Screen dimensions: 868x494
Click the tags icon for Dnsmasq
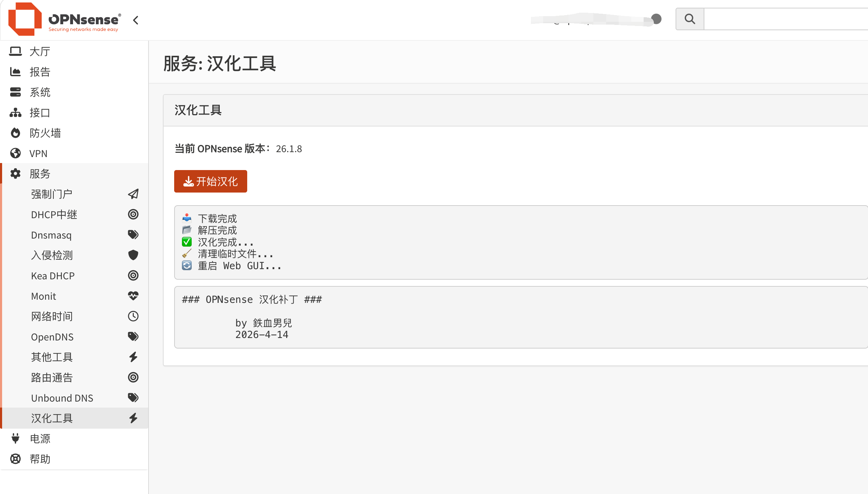click(133, 235)
